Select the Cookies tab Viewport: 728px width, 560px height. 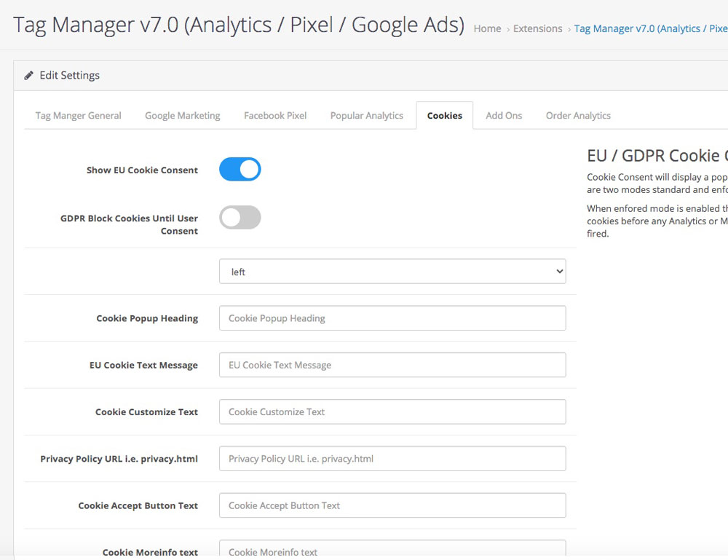(445, 116)
